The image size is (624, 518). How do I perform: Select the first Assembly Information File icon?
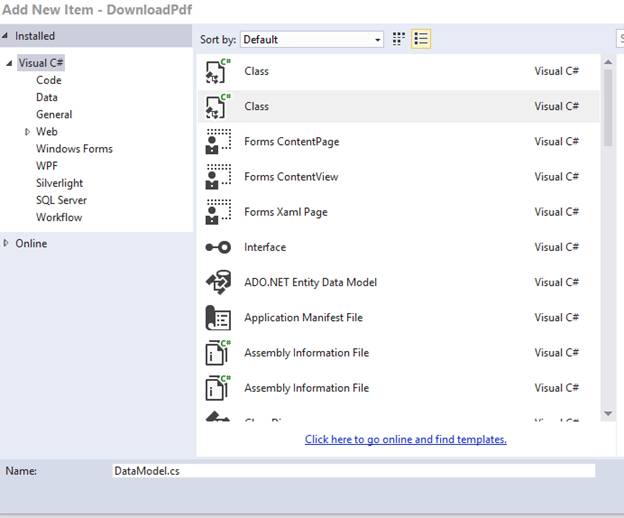point(217,353)
